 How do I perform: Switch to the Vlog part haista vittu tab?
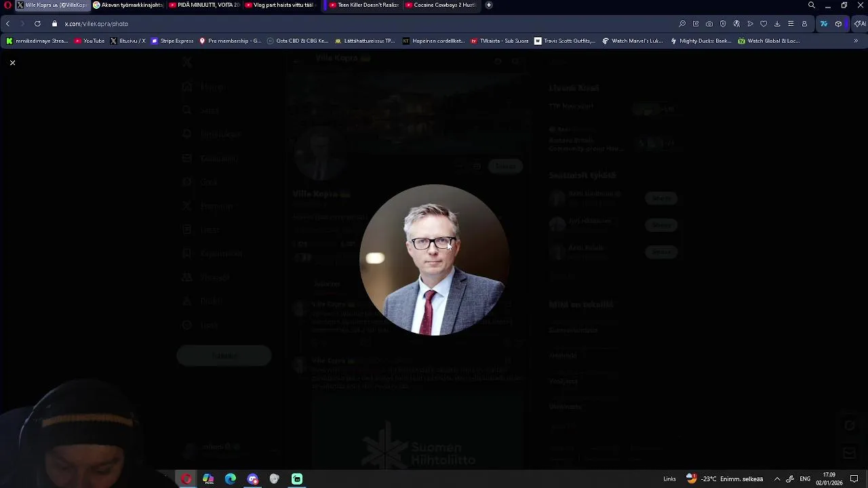pyautogui.click(x=281, y=5)
